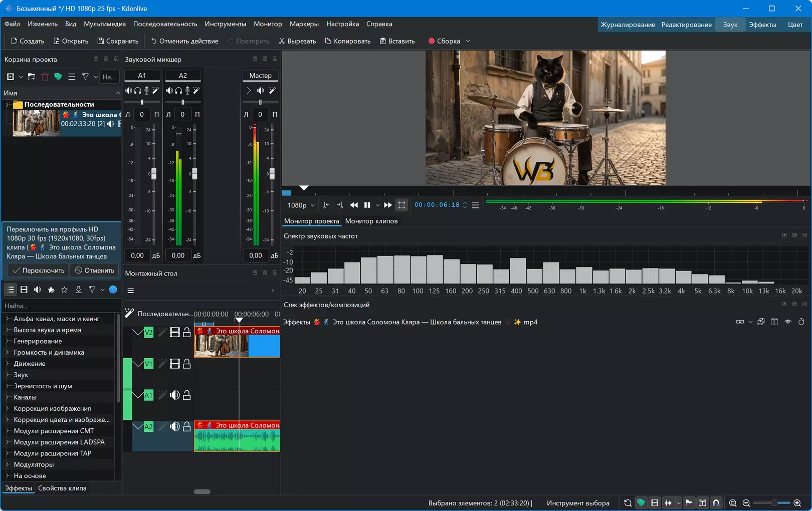The height and width of the screenshot is (511, 812).
Task: Show the main effects list view
Action: (11, 290)
